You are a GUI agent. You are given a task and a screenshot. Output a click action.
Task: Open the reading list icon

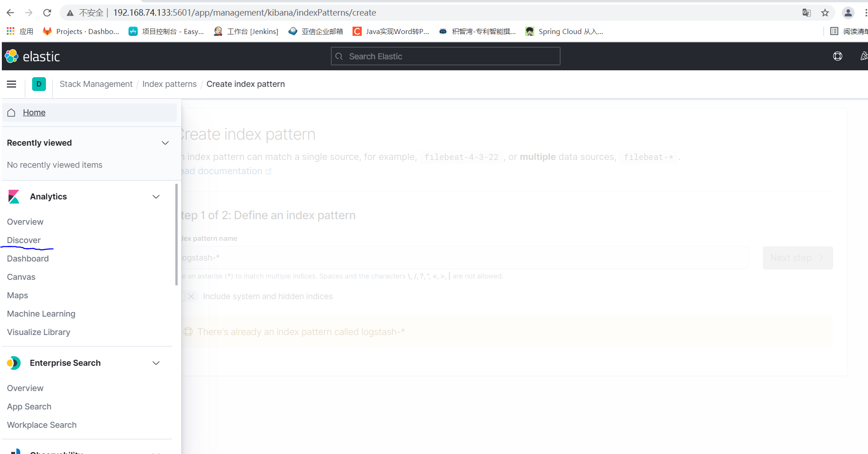[x=834, y=31]
